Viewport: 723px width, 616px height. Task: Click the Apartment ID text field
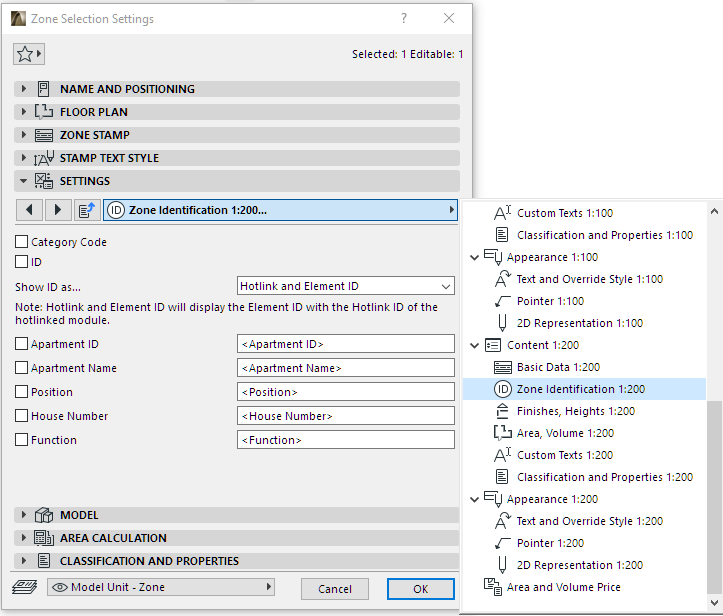coord(346,344)
